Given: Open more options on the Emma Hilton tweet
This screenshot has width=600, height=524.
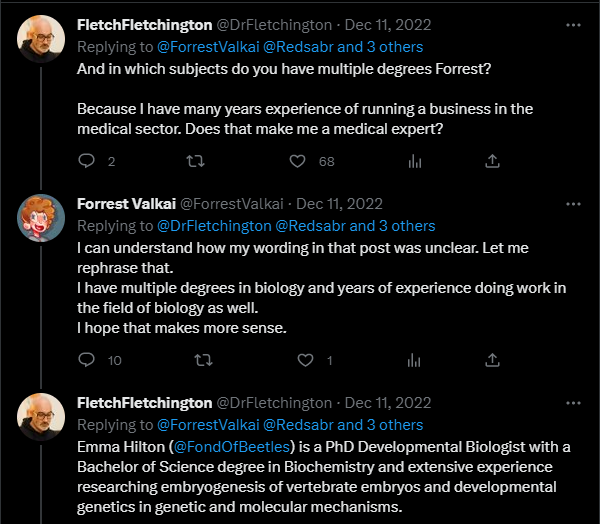Looking at the screenshot, I should click(x=573, y=403).
